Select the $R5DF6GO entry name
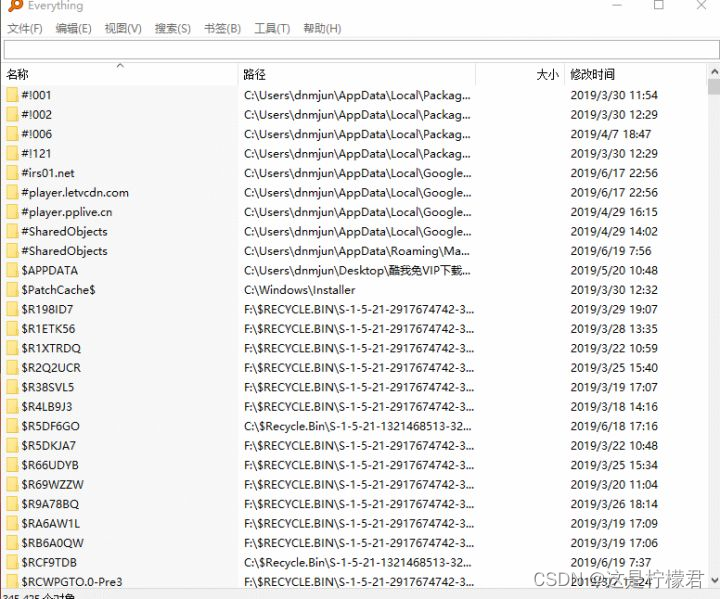720x599 pixels. pos(51,426)
